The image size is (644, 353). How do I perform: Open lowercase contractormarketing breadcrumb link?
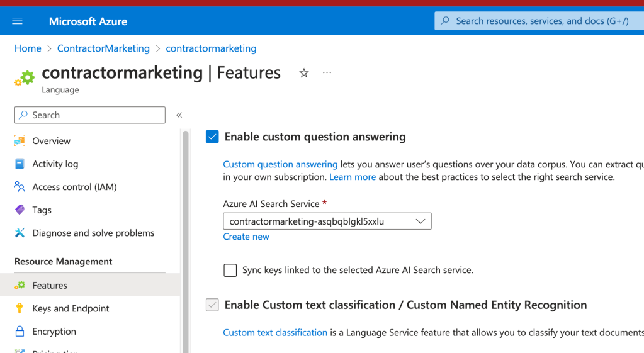point(211,48)
